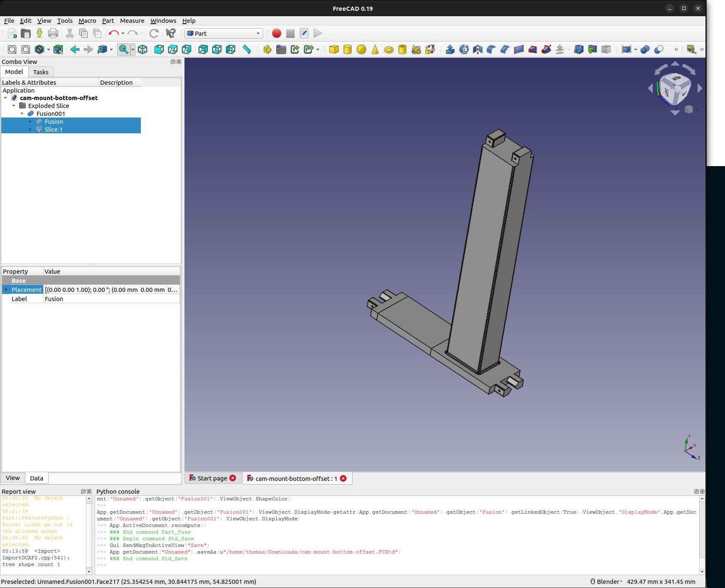Collapse the Exploded Slice group
This screenshot has width=725, height=588.
14,105
